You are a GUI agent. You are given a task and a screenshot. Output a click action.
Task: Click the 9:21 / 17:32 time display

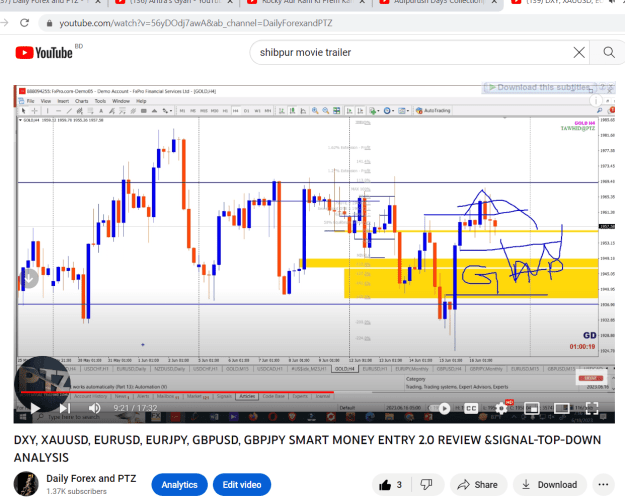[x=135, y=408]
